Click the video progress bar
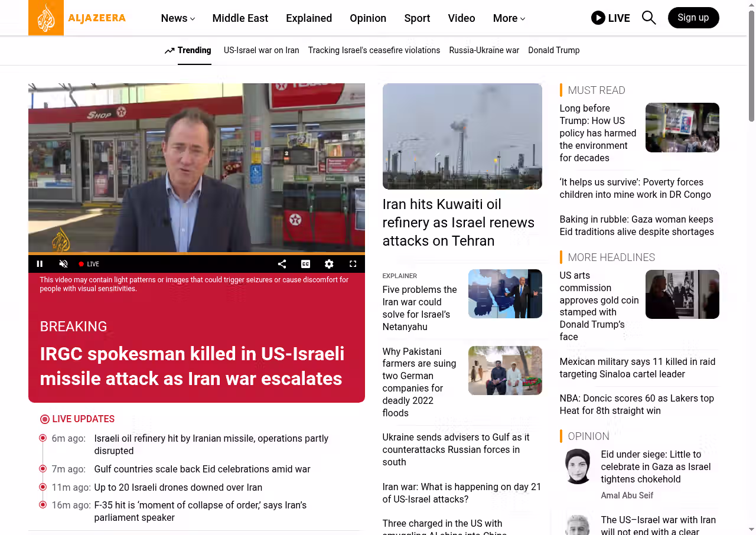Image resolution: width=756 pixels, height=535 pixels. (x=196, y=253)
